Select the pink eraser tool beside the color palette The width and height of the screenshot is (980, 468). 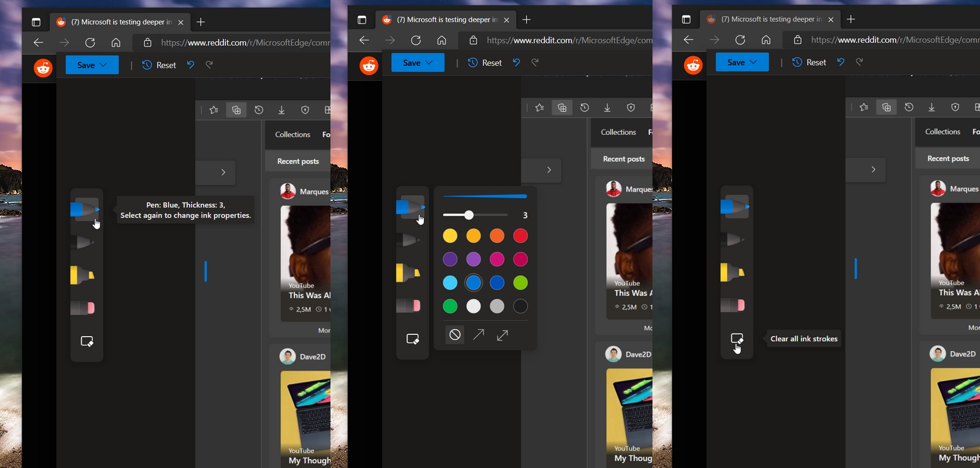pyautogui.click(x=408, y=306)
